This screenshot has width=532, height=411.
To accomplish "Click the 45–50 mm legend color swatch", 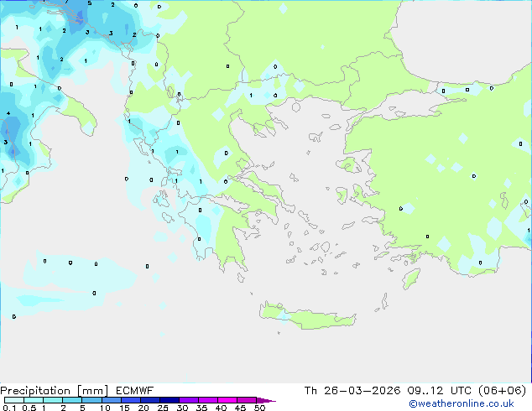I will coord(247,400).
